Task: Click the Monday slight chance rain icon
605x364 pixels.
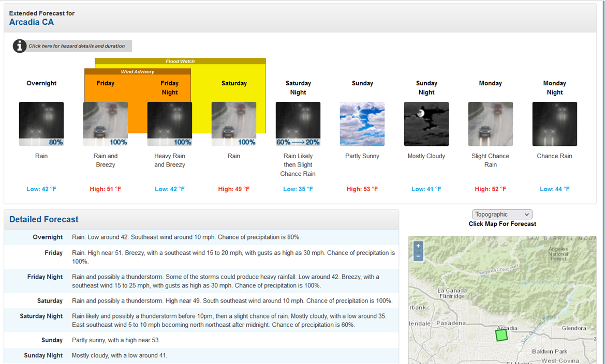Action: point(491,124)
